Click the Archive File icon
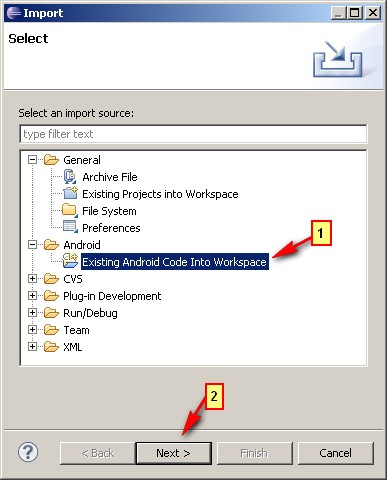 pyautogui.click(x=70, y=177)
